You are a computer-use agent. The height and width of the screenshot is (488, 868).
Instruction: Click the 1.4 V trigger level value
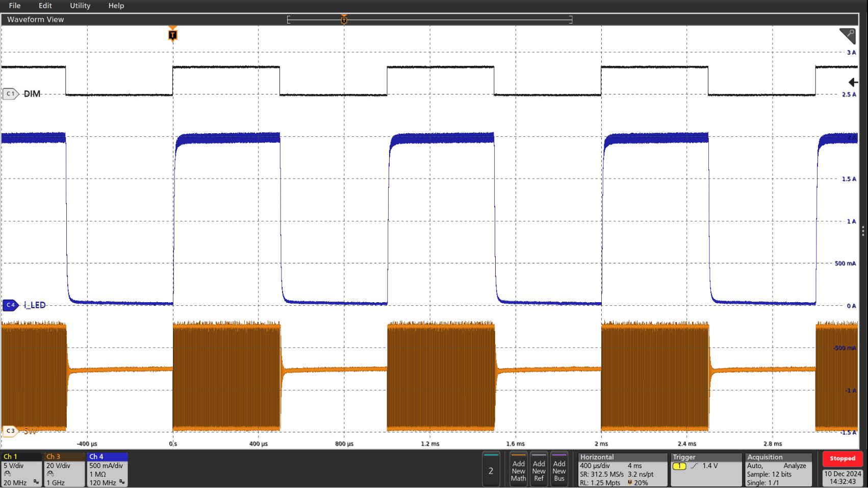pos(710,466)
